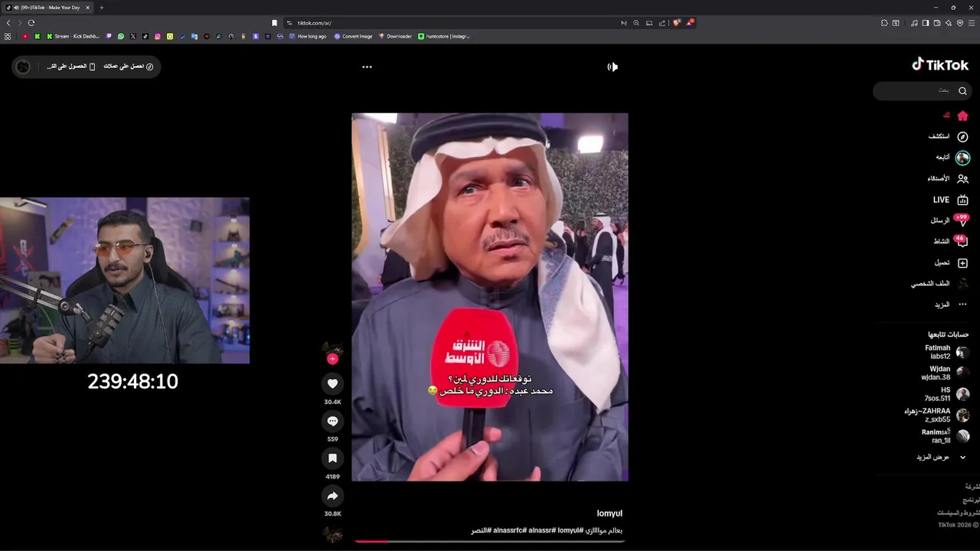Open a new browser tab with plus
The height and width of the screenshot is (551, 980).
(101, 8)
